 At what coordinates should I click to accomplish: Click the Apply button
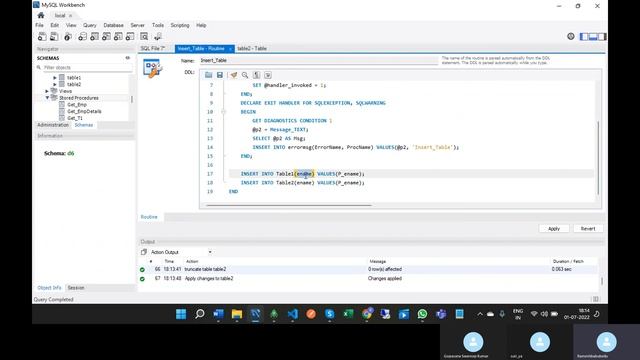click(554, 229)
